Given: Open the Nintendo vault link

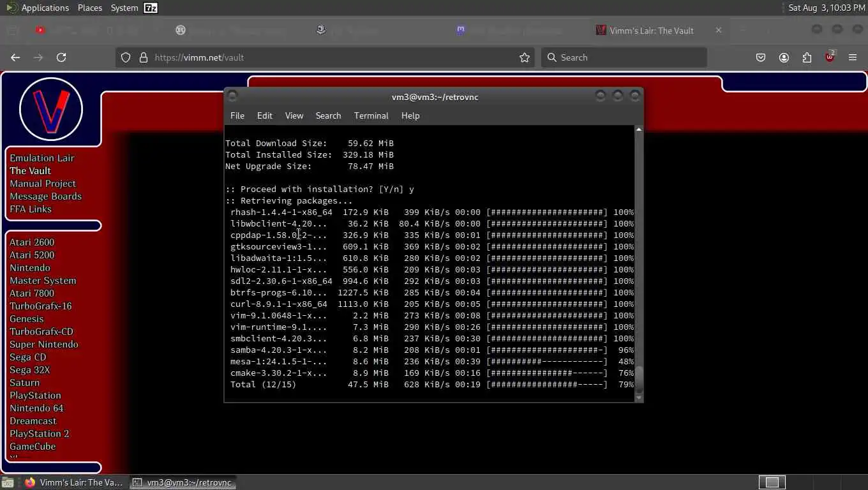Looking at the screenshot, I should [29, 267].
